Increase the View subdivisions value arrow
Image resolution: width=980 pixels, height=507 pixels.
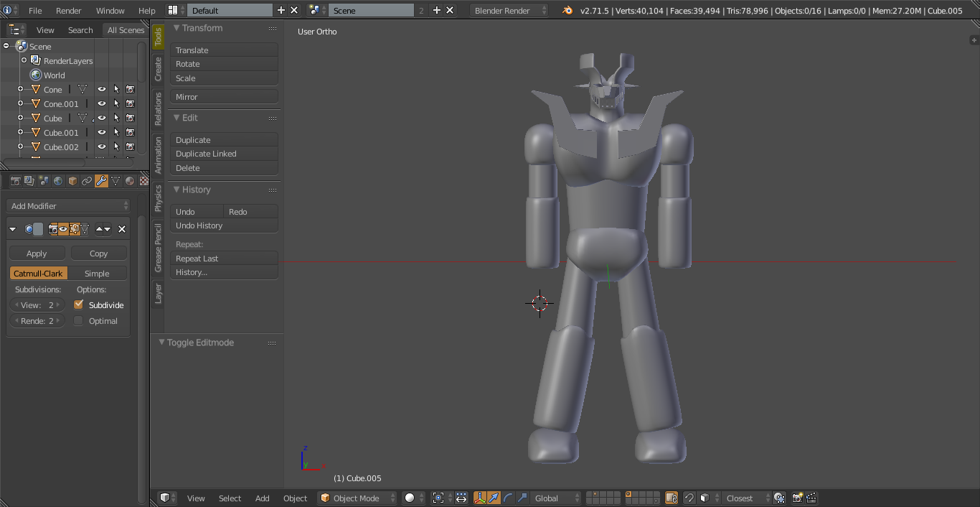tap(59, 305)
